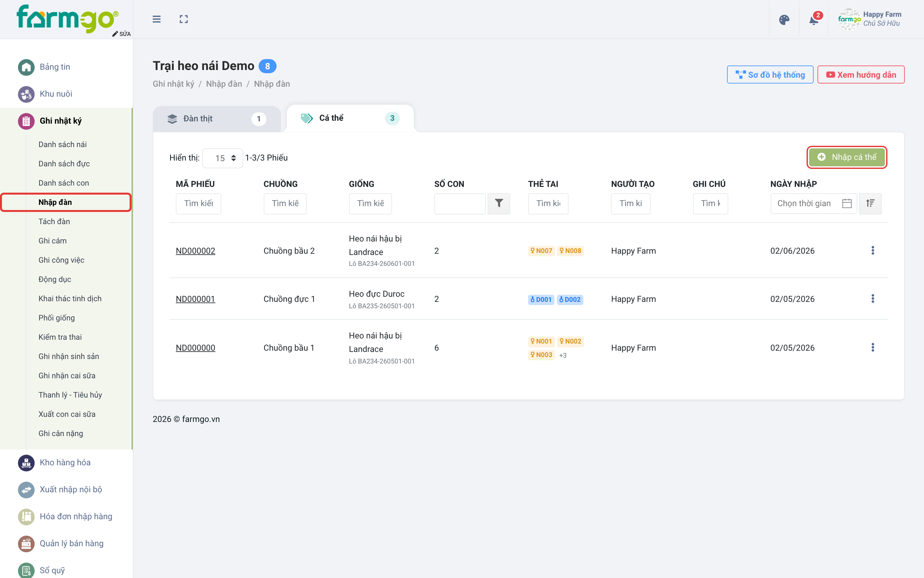Open the notifications bell
924x578 pixels.
(x=814, y=20)
